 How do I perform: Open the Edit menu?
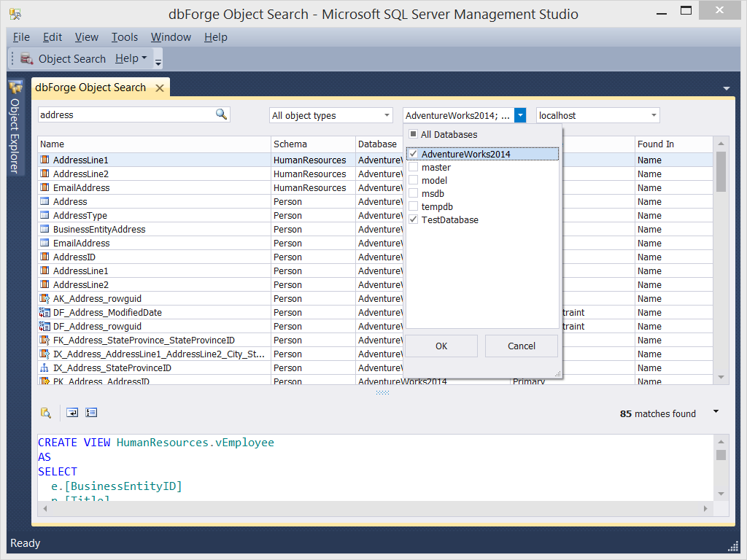(53, 37)
